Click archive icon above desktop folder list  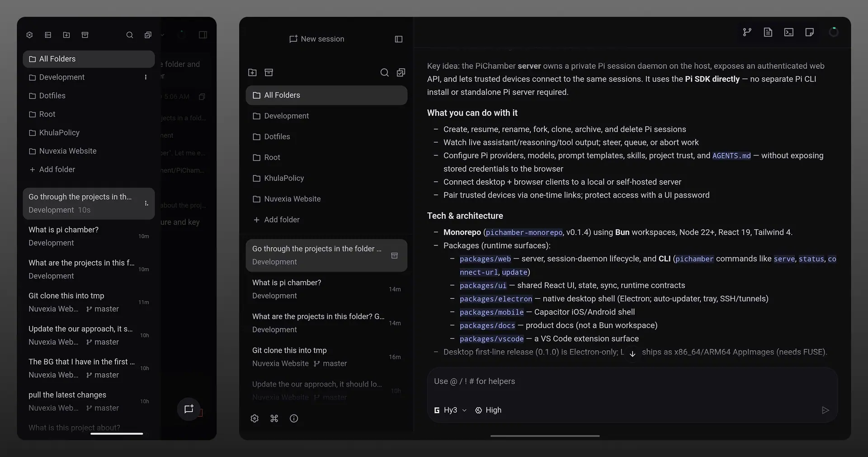coord(269,72)
